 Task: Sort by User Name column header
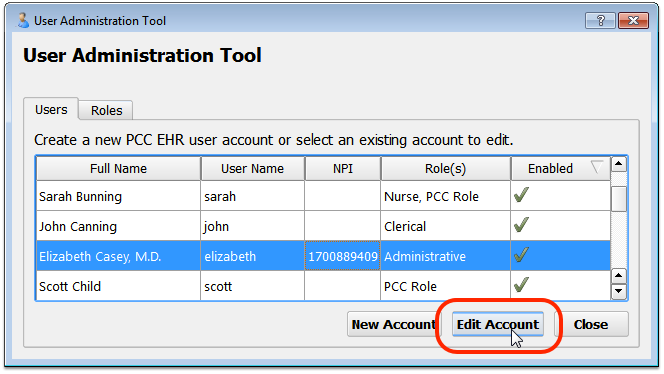tap(252, 169)
